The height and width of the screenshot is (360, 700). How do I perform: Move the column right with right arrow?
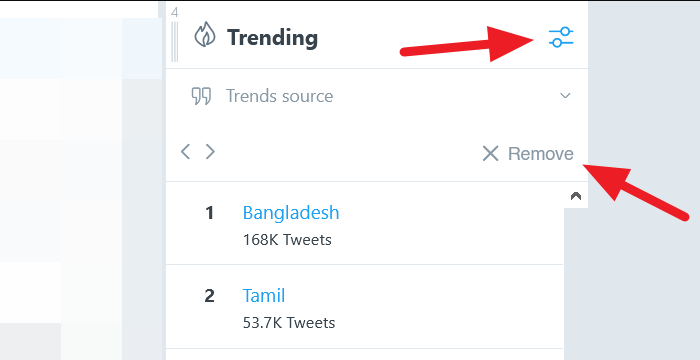(210, 152)
